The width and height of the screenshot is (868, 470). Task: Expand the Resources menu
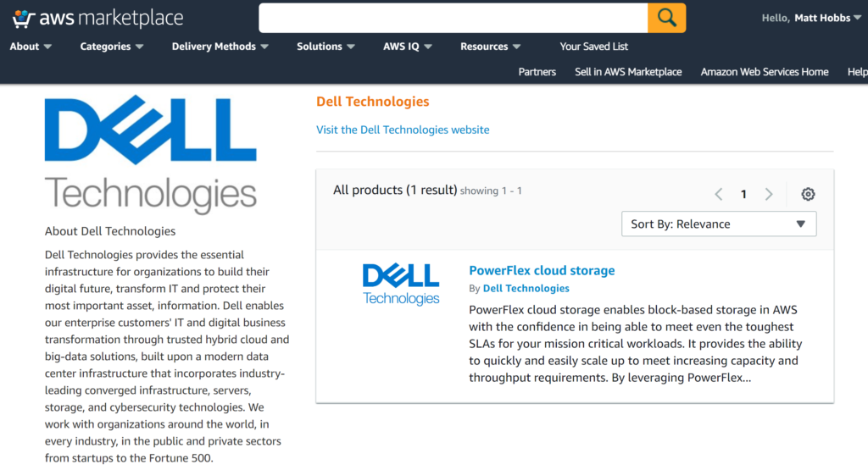(x=490, y=47)
